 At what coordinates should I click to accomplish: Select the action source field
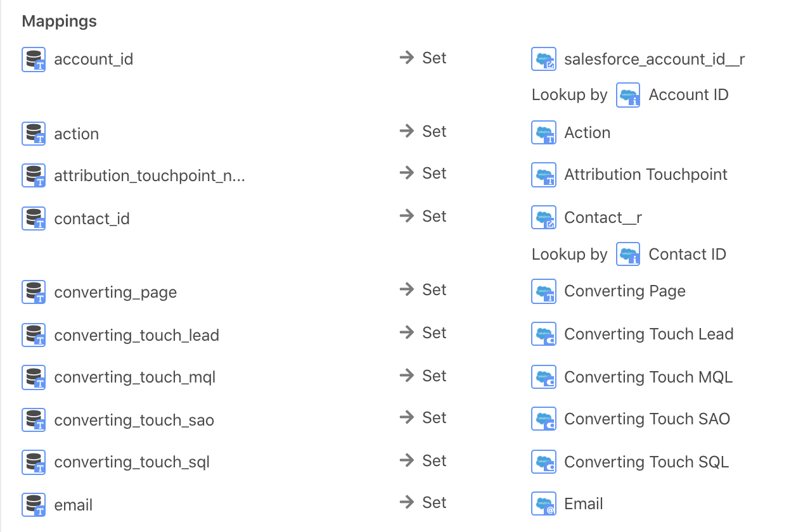[x=77, y=134]
